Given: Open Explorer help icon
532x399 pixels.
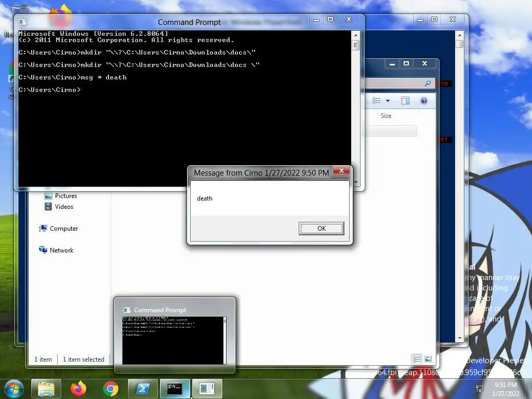Looking at the screenshot, I should [424, 101].
